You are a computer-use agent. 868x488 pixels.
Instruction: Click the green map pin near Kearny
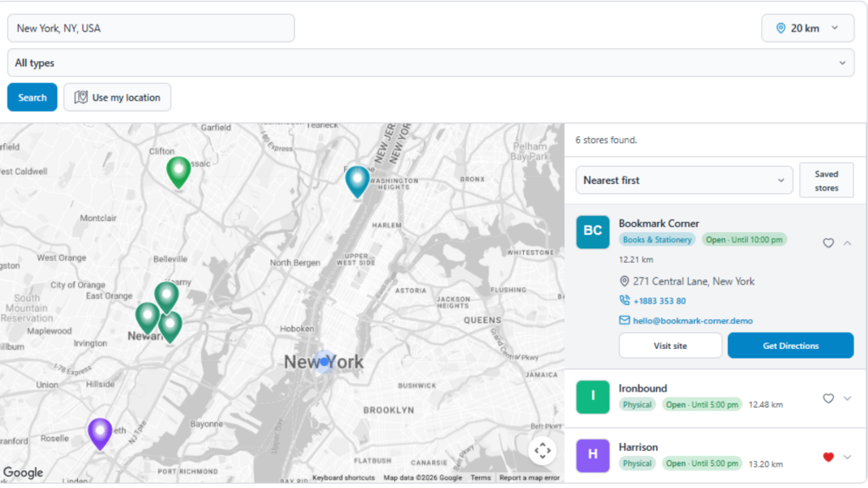tap(166, 297)
